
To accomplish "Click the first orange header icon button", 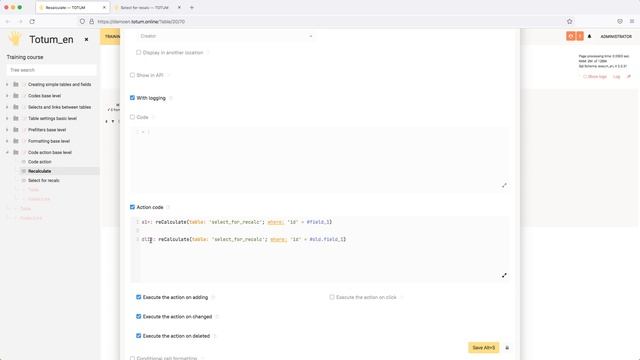I will [570, 36].
